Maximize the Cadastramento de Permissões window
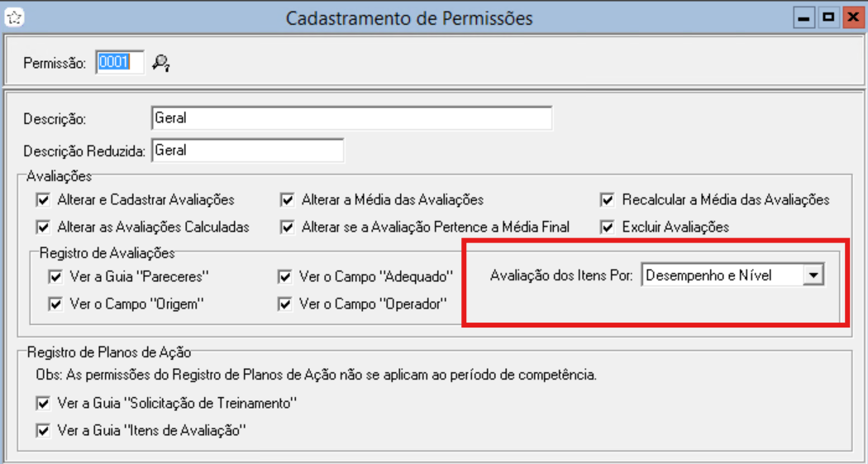 coord(827,17)
